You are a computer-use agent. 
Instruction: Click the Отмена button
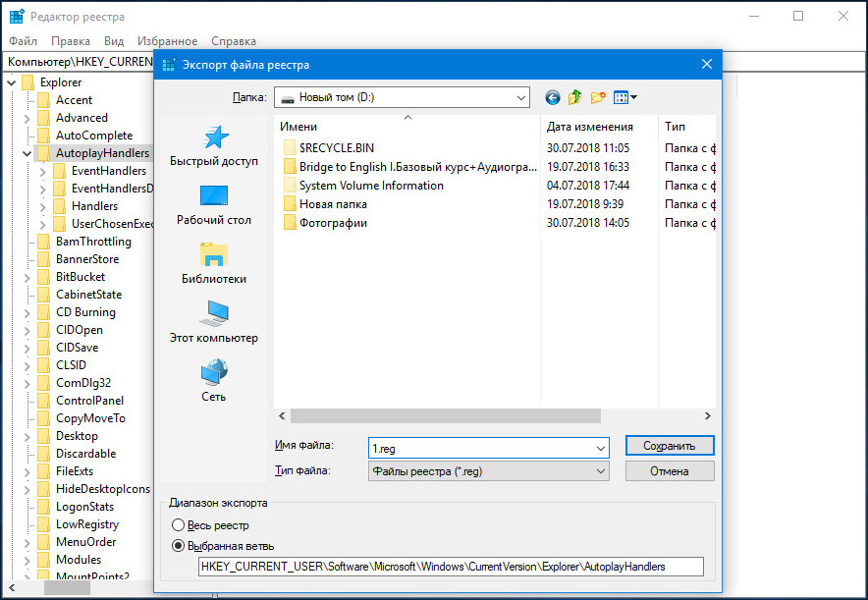[670, 471]
